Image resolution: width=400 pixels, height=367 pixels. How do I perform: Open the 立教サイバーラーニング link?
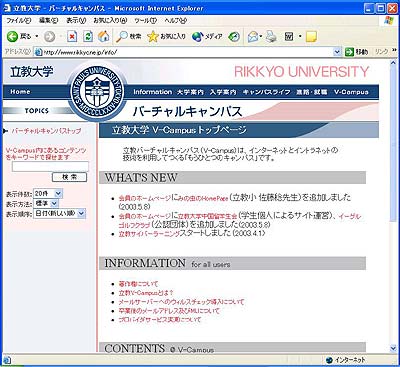pos(149,234)
